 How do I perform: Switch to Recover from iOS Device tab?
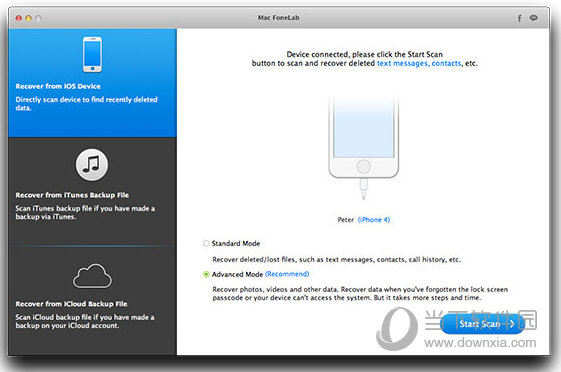[93, 83]
